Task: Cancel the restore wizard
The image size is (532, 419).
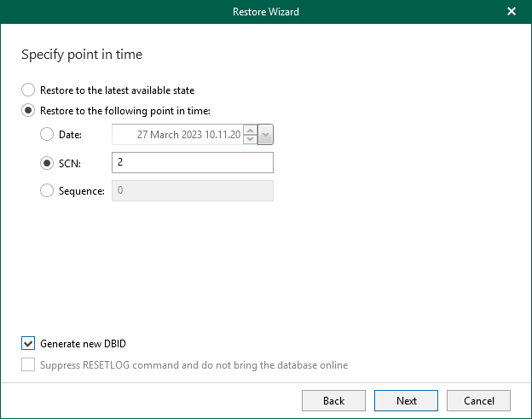Action: 478,400
